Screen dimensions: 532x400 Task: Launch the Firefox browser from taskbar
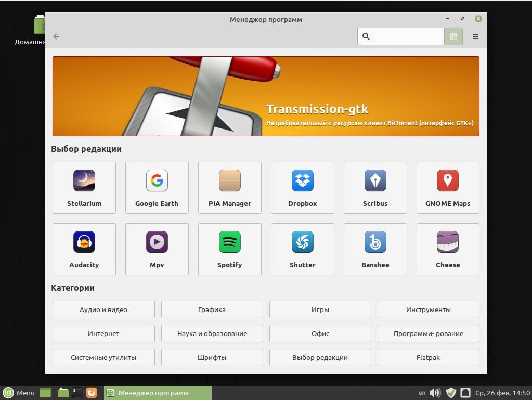tap(92, 393)
